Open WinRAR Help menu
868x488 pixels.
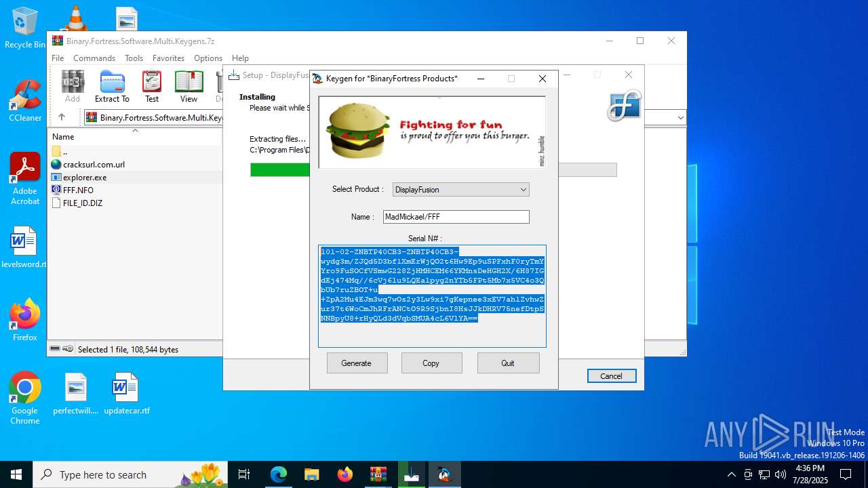(240, 58)
